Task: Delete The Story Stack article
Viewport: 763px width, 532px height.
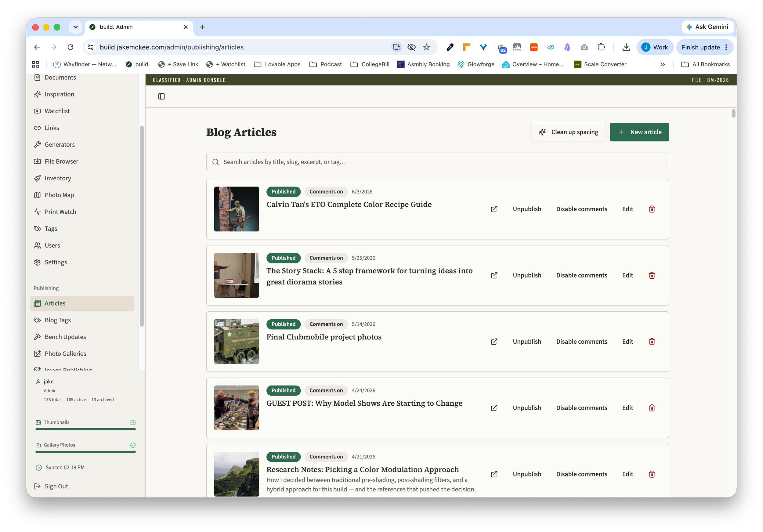Action: pyautogui.click(x=652, y=275)
